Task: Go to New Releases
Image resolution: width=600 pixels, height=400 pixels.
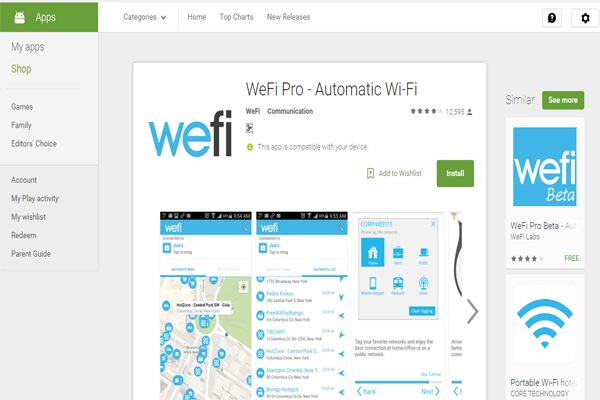Action: [x=289, y=17]
